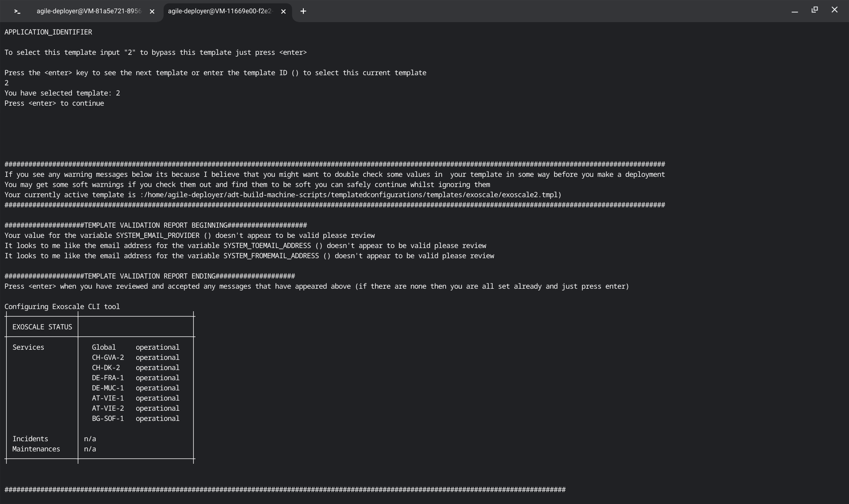
Task: Select the agile-deployer@VM-11669e00 tab
Action: [220, 11]
